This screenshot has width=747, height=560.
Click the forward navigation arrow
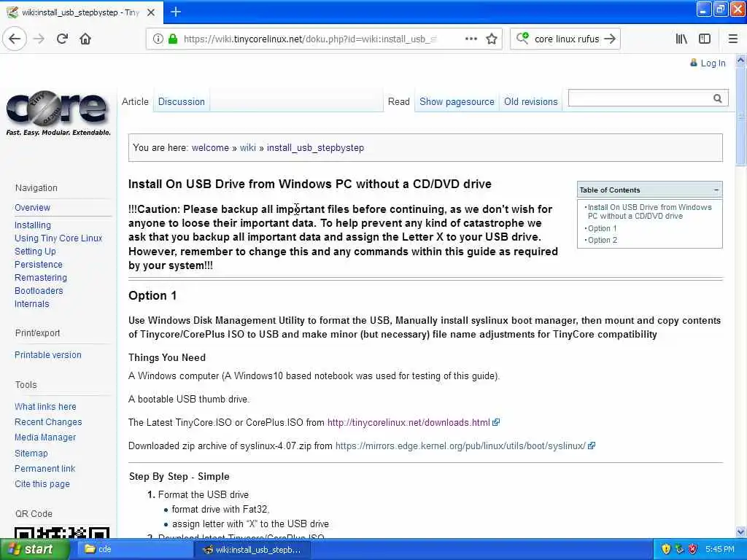point(39,39)
